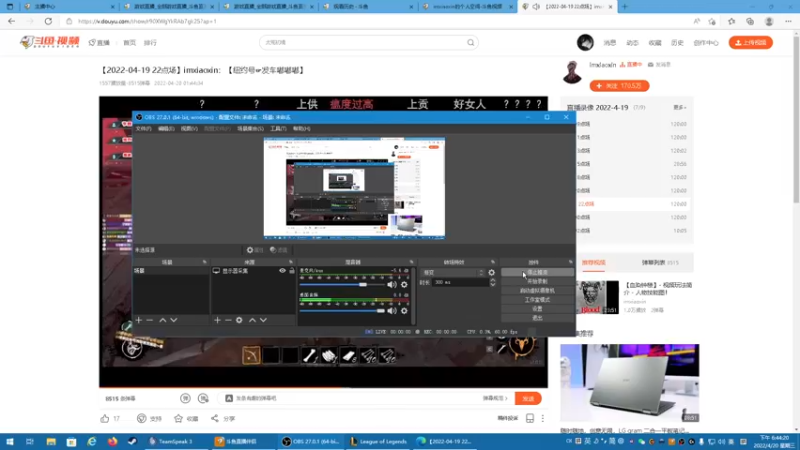This screenshot has height=450, width=800.
Task: Click the Douyu search magnifier icon
Action: (x=470, y=42)
